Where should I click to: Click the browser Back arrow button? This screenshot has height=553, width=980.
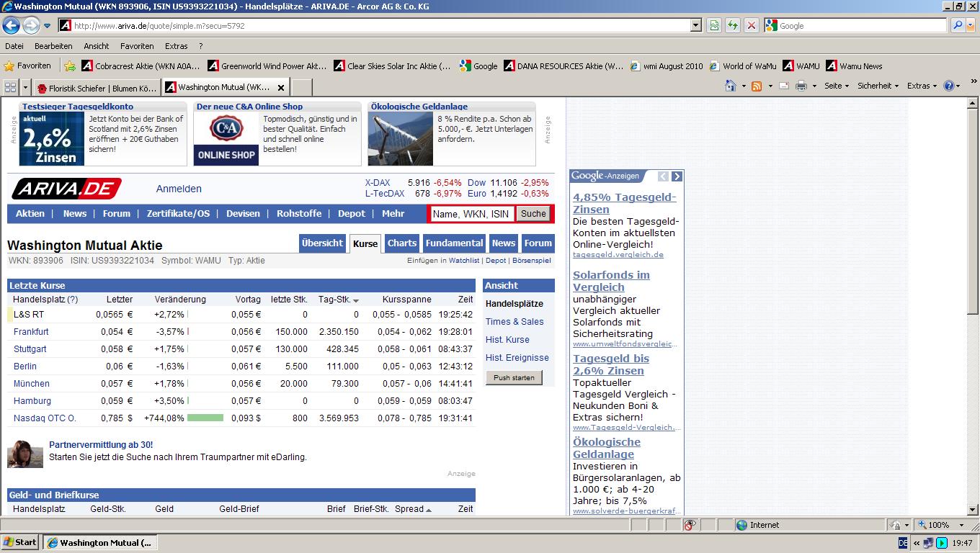11,26
